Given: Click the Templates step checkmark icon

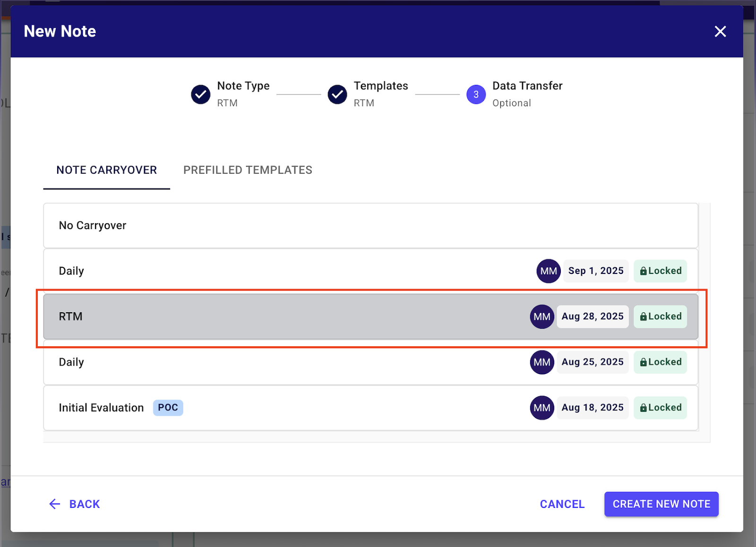Looking at the screenshot, I should [337, 94].
